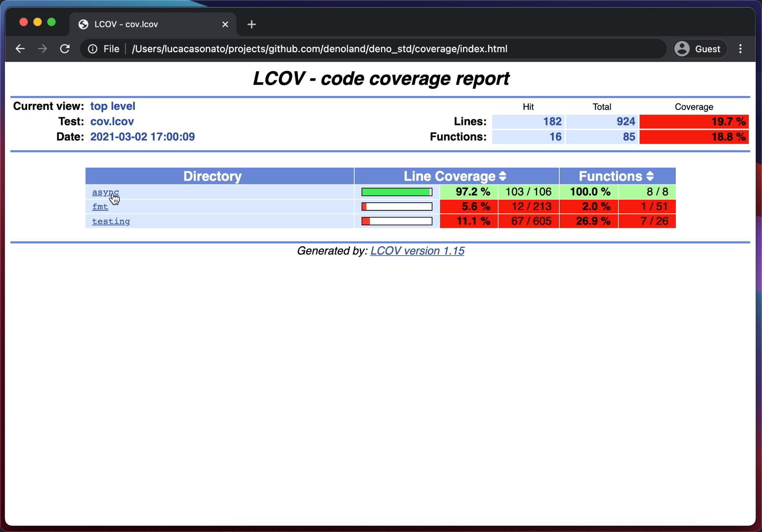Click the 103 / 106 lines cell
The image size is (762, 532).
point(528,192)
